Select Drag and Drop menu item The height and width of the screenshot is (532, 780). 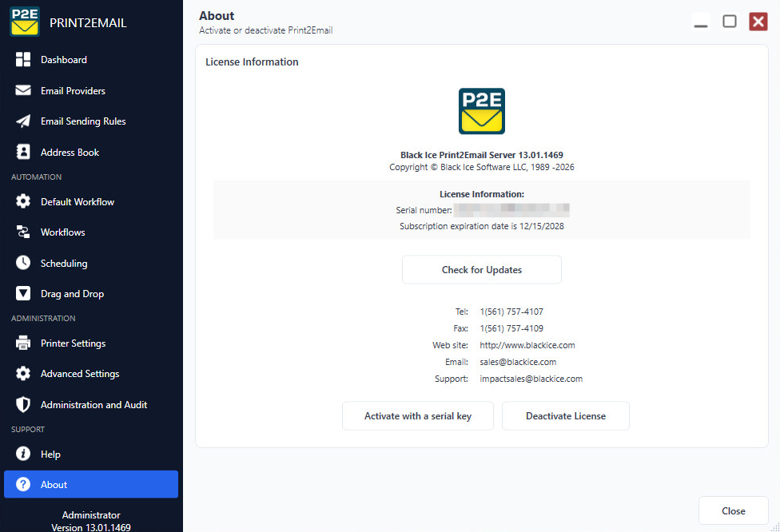click(x=91, y=294)
